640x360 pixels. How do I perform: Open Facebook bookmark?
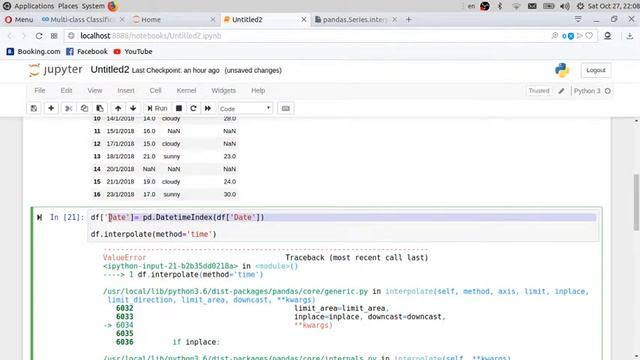coord(87,51)
